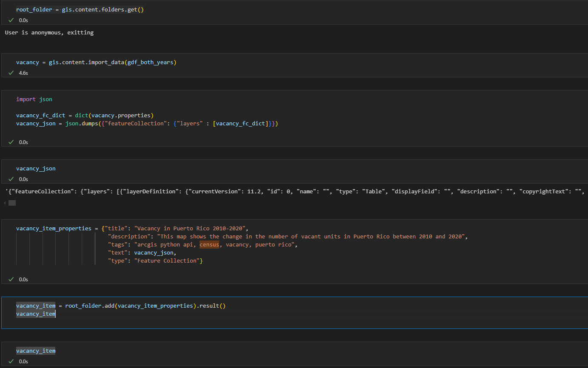588x368 pixels.
Task: Select the vacancy_json variable in its display cell
Action: (36, 168)
